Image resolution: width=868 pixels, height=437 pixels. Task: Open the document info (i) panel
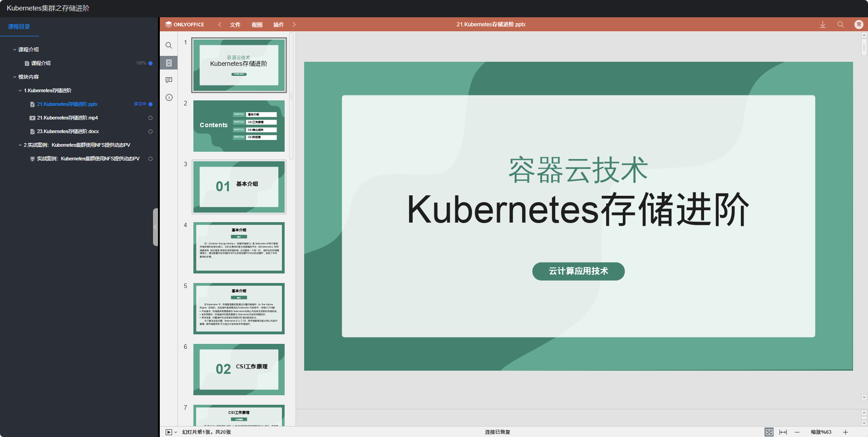pyautogui.click(x=169, y=97)
